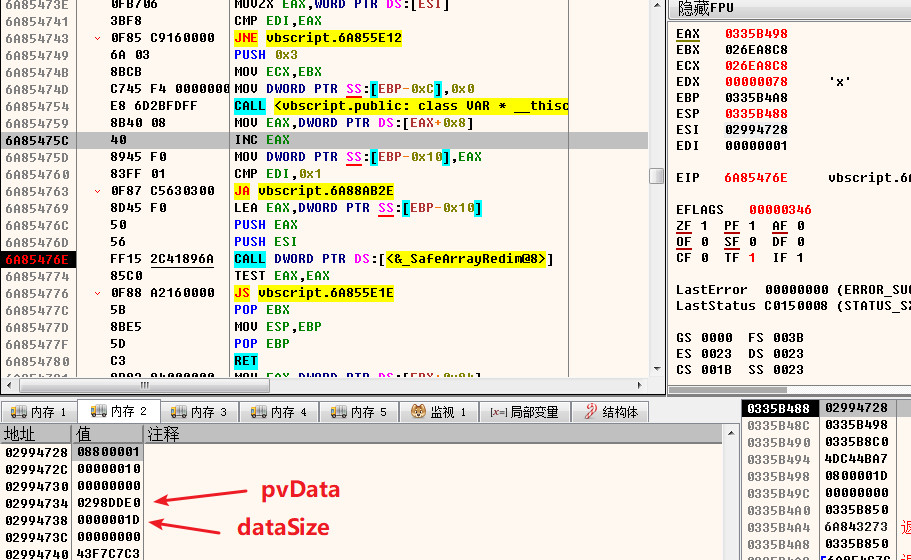This screenshot has width=911, height=560.
Task: Switch to the 内存 1 tab
Action: 40,412
